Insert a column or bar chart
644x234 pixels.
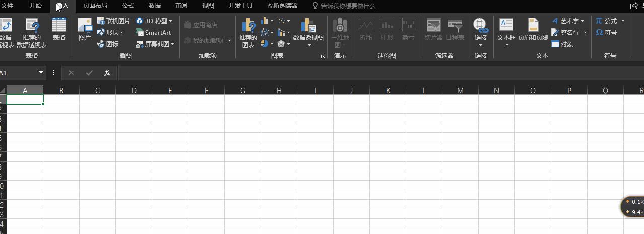click(267, 21)
